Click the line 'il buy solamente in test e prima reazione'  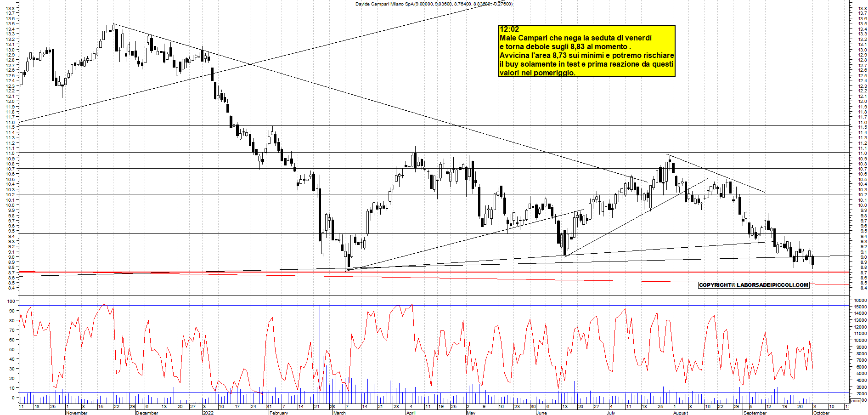(586, 64)
